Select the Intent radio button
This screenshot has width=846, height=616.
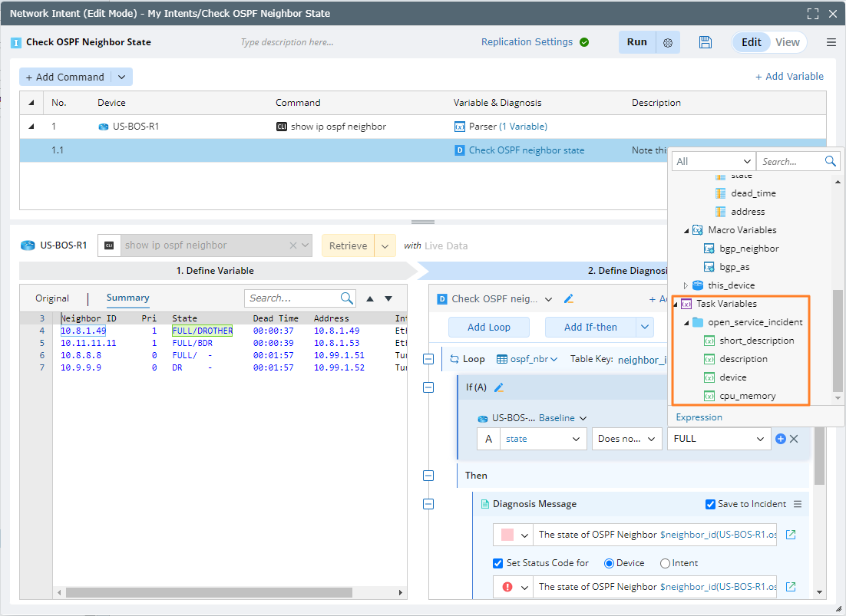665,563
